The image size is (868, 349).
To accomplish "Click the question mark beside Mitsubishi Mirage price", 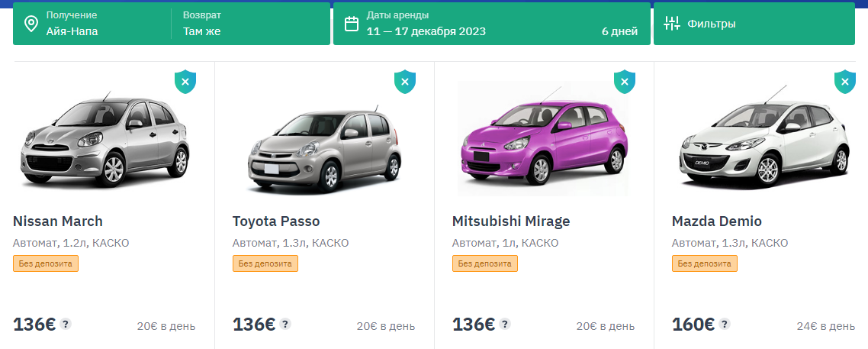I will (505, 324).
